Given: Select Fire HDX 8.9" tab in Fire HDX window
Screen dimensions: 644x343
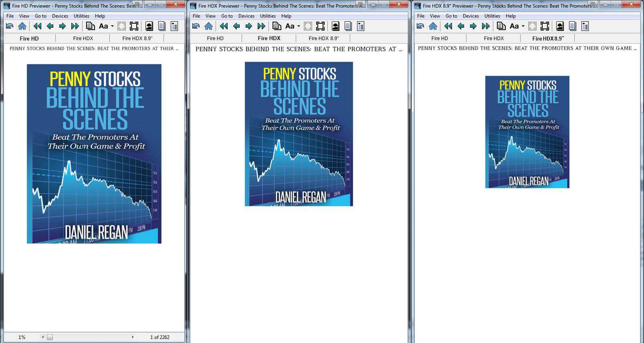Looking at the screenshot, I should 324,39.
